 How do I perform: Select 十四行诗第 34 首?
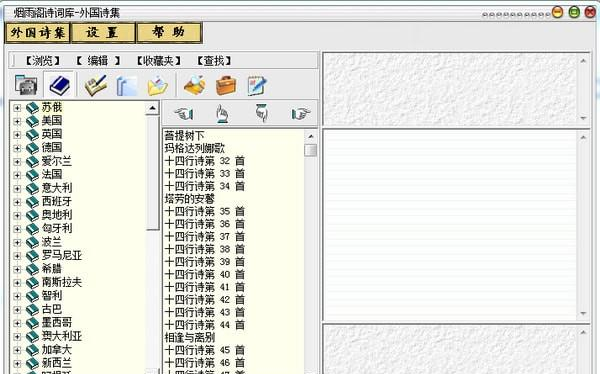click(205, 186)
